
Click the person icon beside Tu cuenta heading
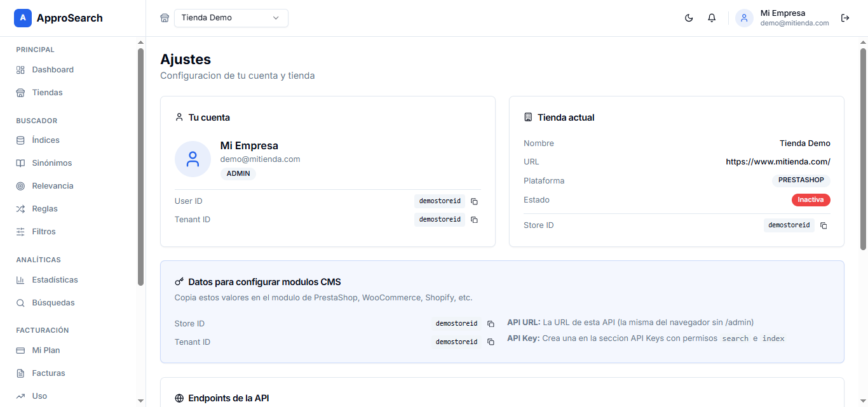pos(179,117)
